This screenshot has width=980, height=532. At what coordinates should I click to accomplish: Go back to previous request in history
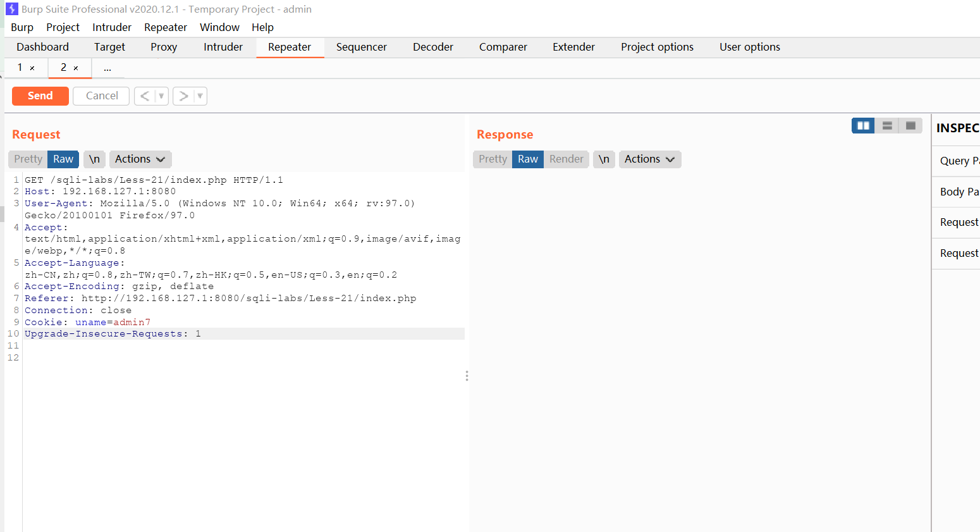(x=144, y=96)
